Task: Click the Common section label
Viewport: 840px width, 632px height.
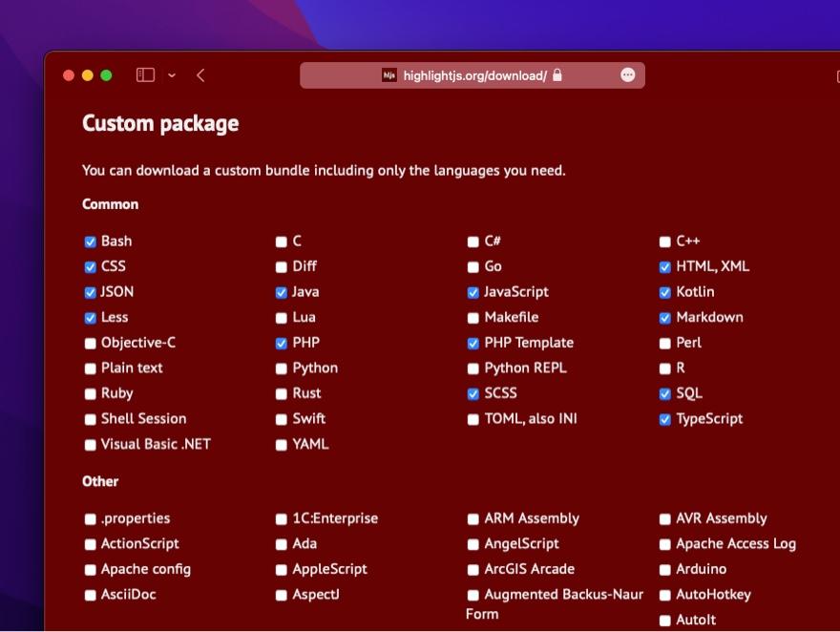Action: 111,204
